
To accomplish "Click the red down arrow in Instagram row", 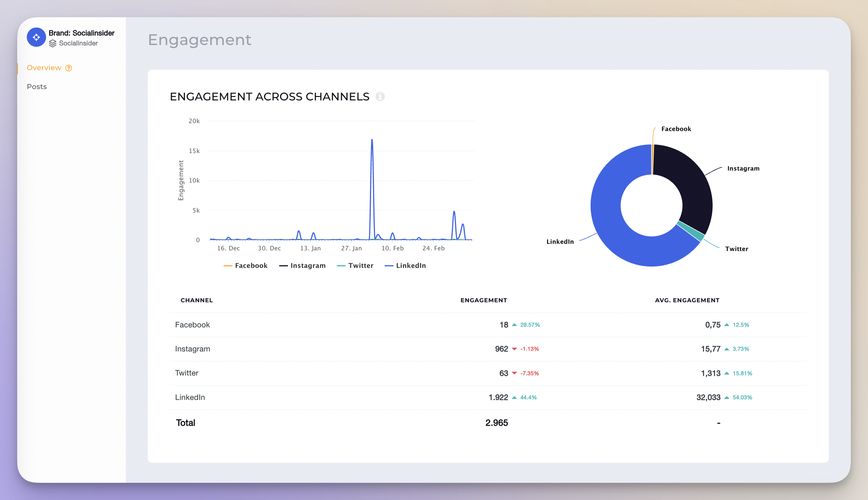I will [x=514, y=349].
